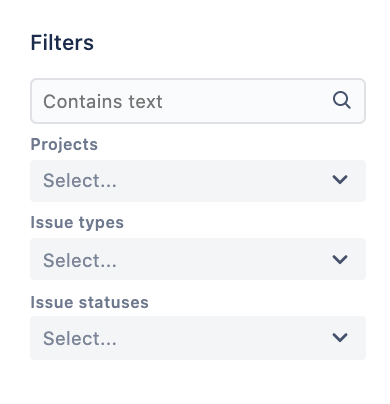The width and height of the screenshot is (390, 404).
Task: Click empty space inside the text filter box
Action: coord(247,101)
